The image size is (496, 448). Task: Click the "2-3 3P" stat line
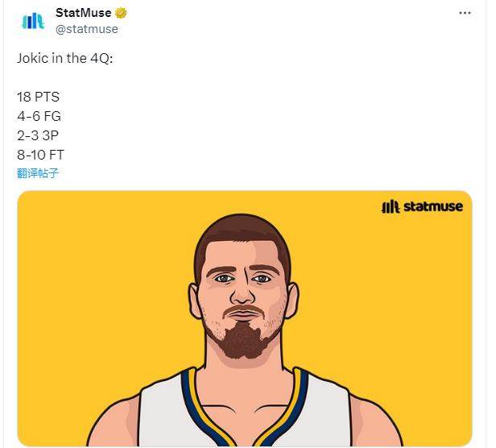[38, 135]
